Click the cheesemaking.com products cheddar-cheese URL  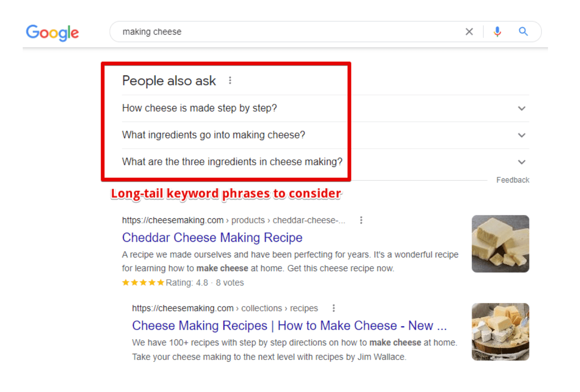point(234,220)
